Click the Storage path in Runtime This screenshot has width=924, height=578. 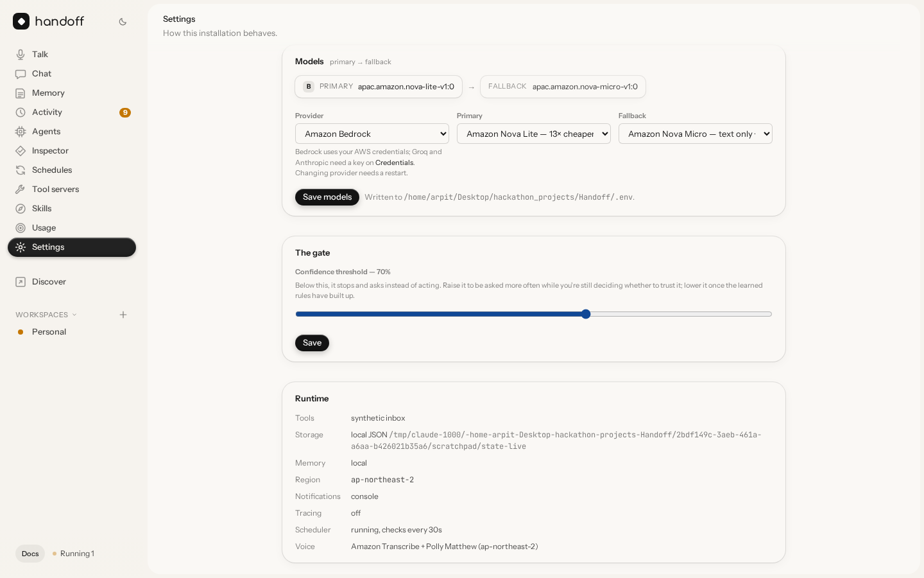556,441
